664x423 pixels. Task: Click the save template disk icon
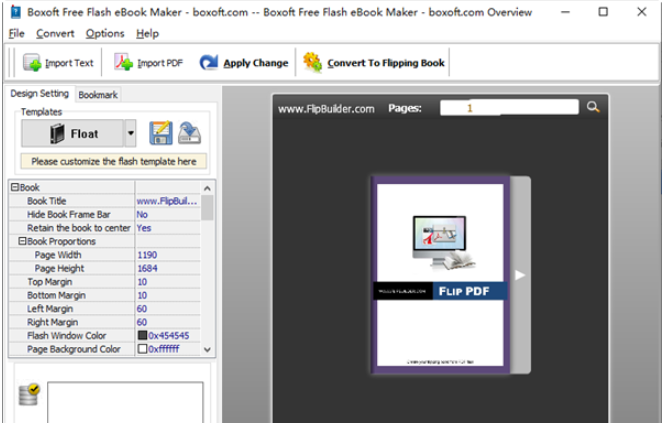point(161,133)
